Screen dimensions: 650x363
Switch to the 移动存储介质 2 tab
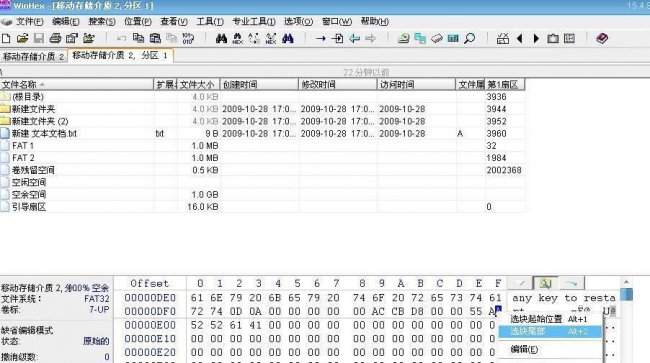point(34,56)
